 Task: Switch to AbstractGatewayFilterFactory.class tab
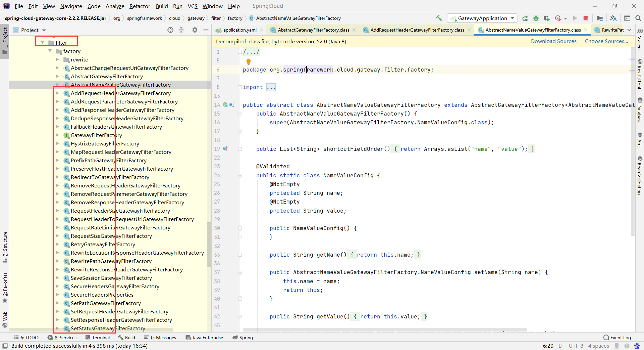pyautogui.click(x=314, y=30)
